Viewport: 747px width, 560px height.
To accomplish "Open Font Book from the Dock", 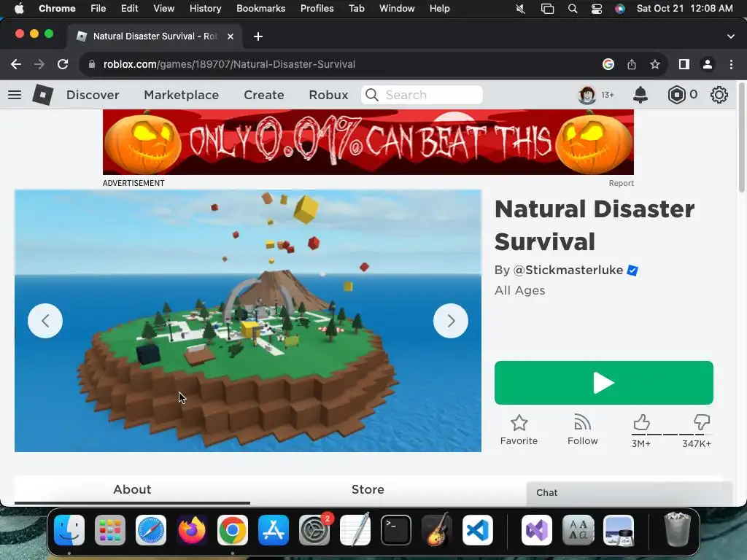I will (578, 530).
